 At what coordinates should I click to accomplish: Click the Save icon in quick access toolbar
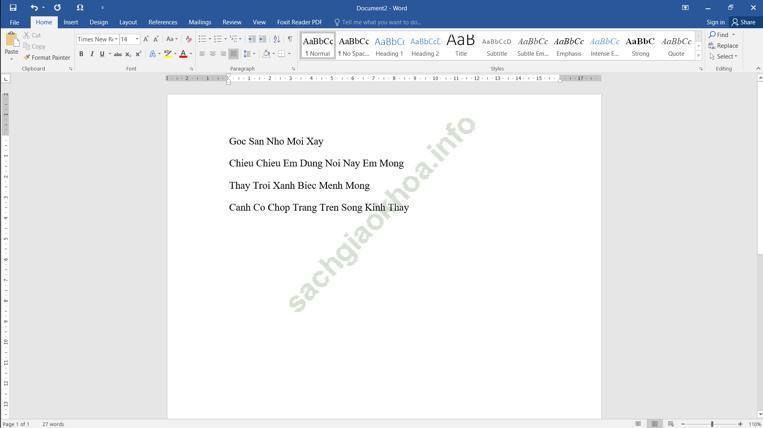tap(13, 8)
